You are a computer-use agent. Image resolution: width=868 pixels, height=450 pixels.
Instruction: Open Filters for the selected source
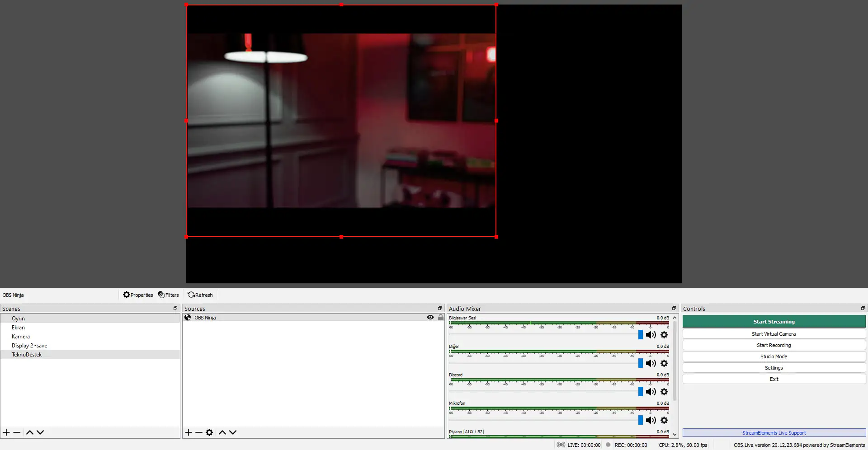168,295
